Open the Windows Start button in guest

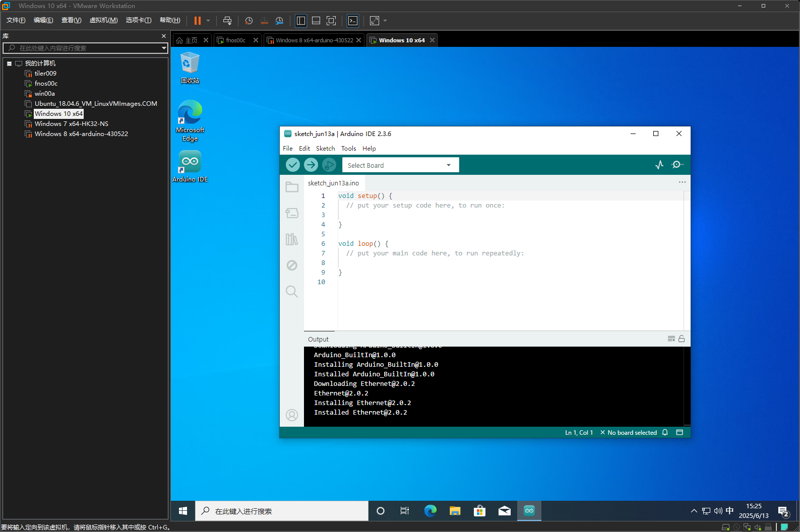183,511
